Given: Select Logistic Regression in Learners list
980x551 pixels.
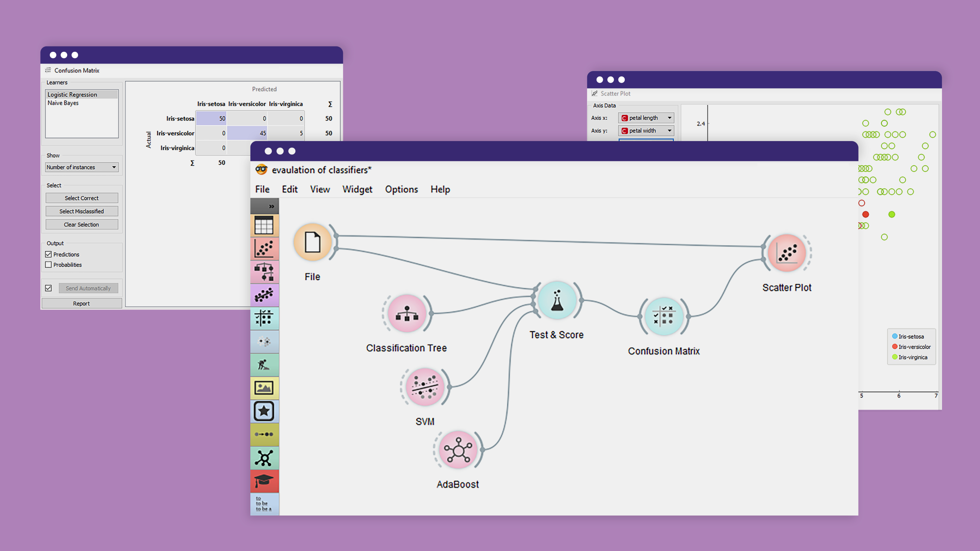Looking at the screenshot, I should [x=82, y=95].
